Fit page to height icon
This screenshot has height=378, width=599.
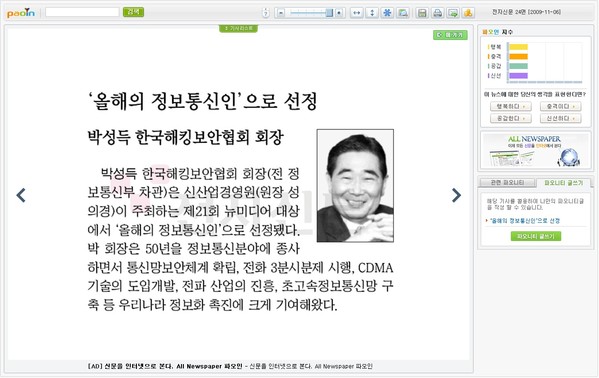point(372,13)
